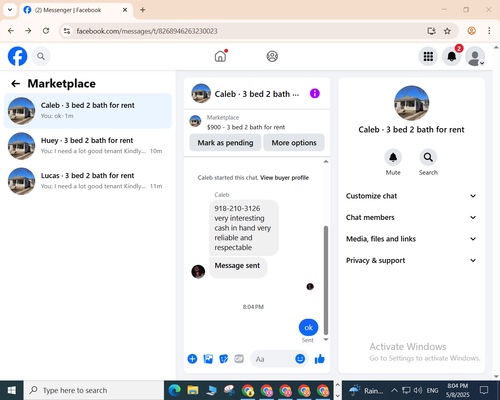Expand Media, files and links section
The image size is (500, 400).
tap(411, 239)
